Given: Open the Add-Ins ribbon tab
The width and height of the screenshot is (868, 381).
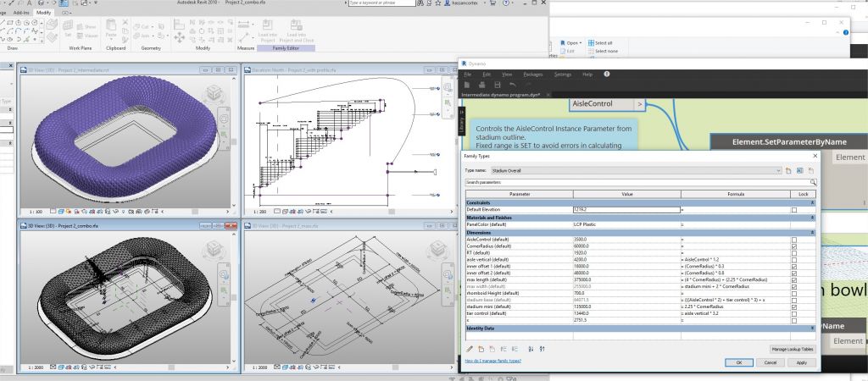Looking at the screenshot, I should (x=21, y=12).
